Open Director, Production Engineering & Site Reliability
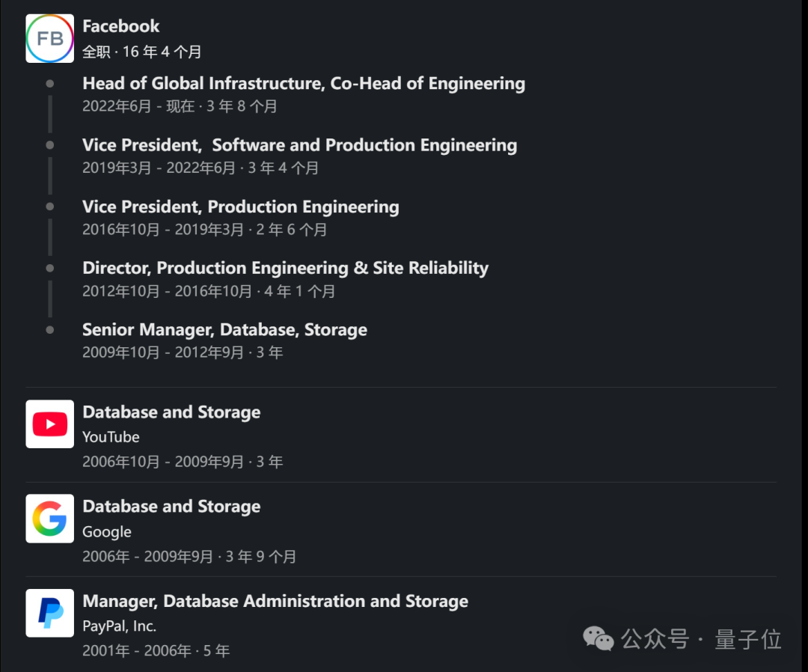Viewport: 808px width, 672px height. pos(285,268)
